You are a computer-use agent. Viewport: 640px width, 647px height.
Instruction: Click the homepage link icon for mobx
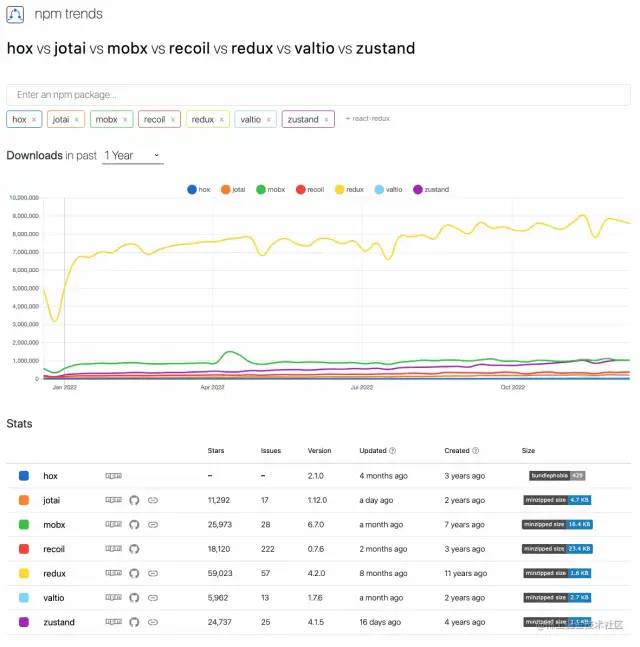[x=153, y=524]
